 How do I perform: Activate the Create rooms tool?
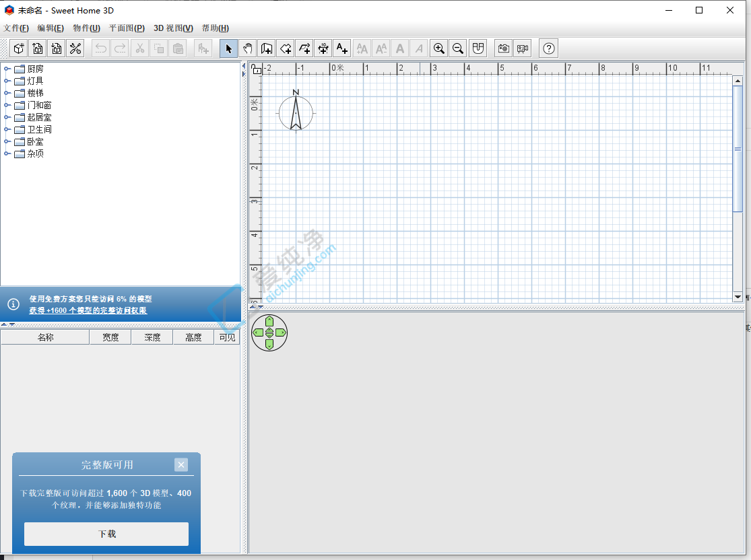click(286, 48)
